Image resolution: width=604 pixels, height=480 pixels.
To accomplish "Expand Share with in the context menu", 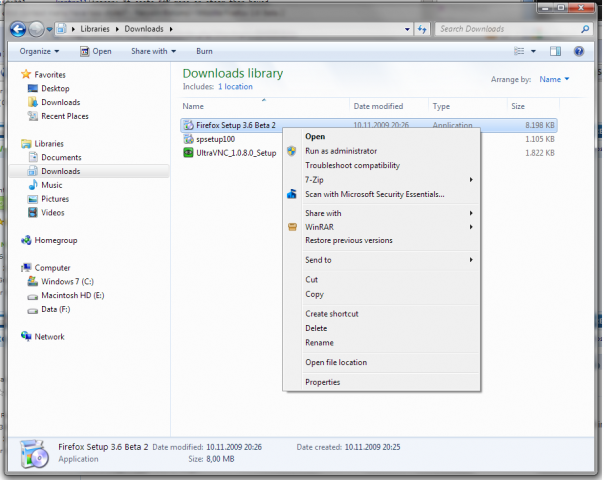I will (390, 213).
